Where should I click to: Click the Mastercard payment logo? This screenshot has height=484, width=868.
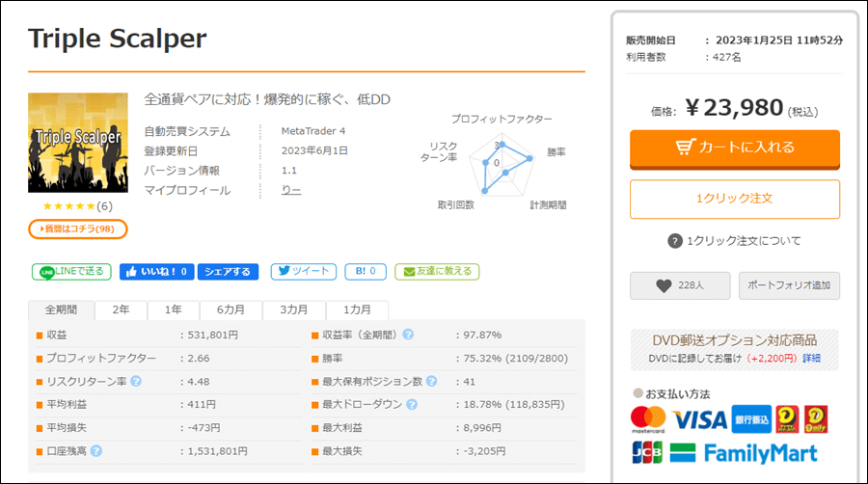(648, 419)
